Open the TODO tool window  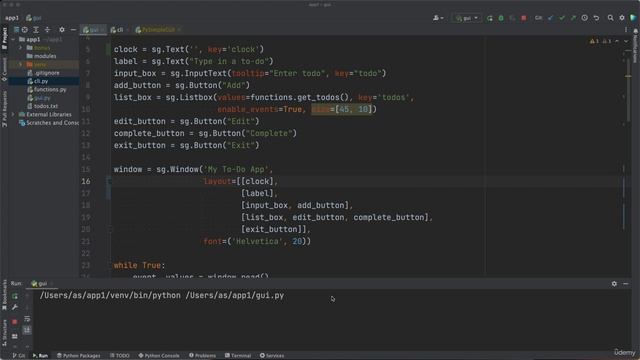[x=120, y=356]
